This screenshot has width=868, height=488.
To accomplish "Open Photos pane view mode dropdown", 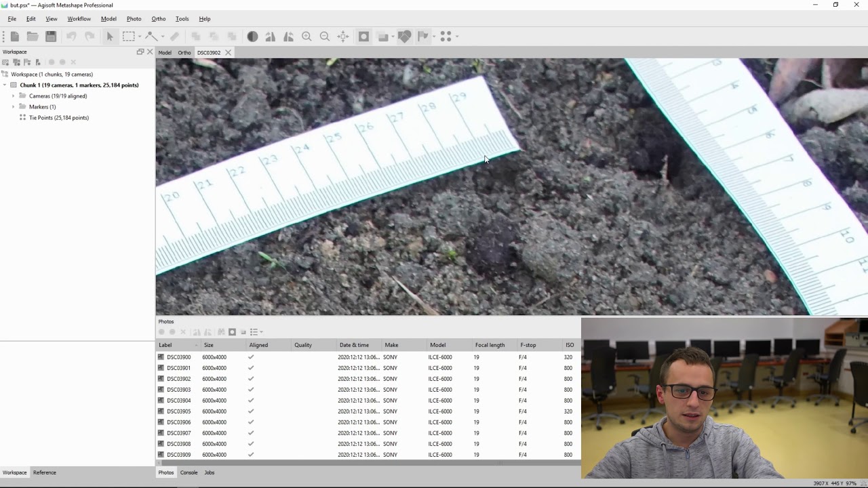I will [256, 332].
